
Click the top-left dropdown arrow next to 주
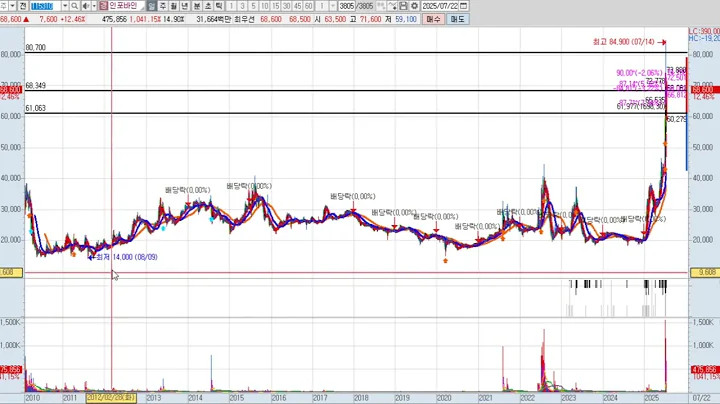[13, 6]
